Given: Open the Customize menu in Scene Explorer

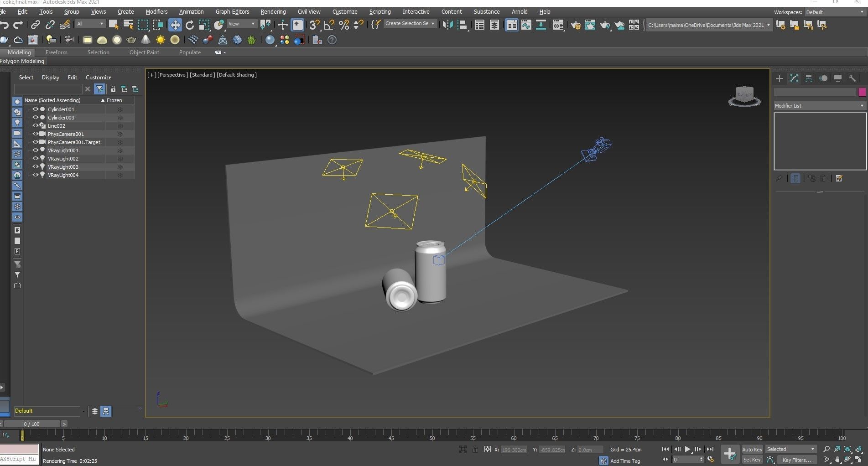Looking at the screenshot, I should [99, 78].
